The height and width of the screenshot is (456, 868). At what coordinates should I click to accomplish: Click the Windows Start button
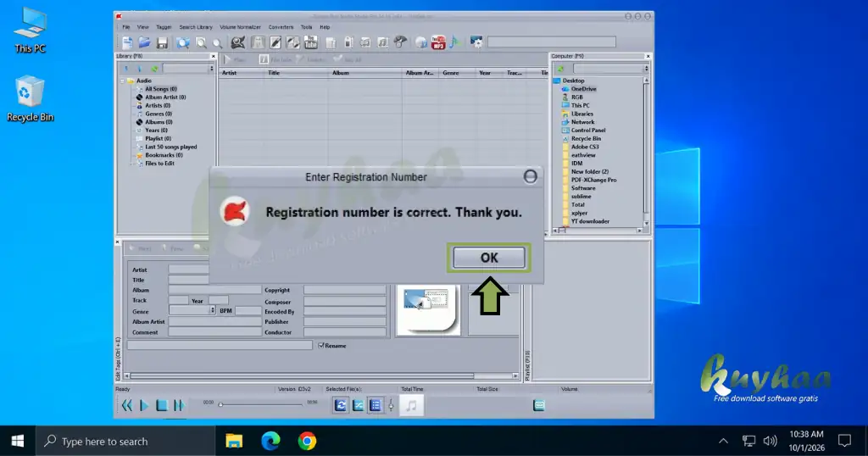pyautogui.click(x=18, y=441)
